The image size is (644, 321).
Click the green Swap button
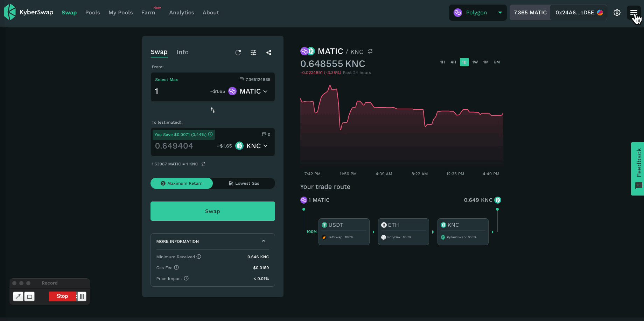pos(212,211)
